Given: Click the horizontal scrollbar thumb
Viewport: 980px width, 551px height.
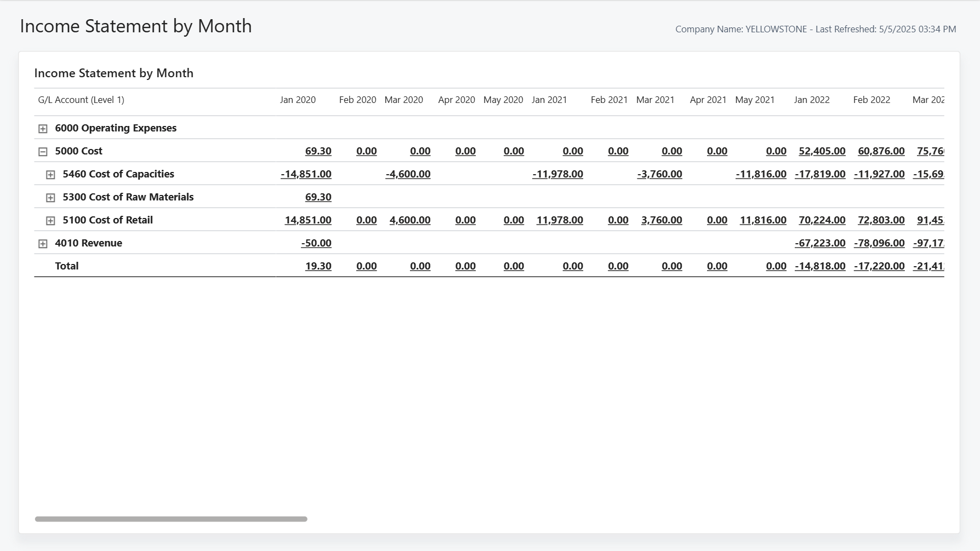Looking at the screenshot, I should (171, 519).
